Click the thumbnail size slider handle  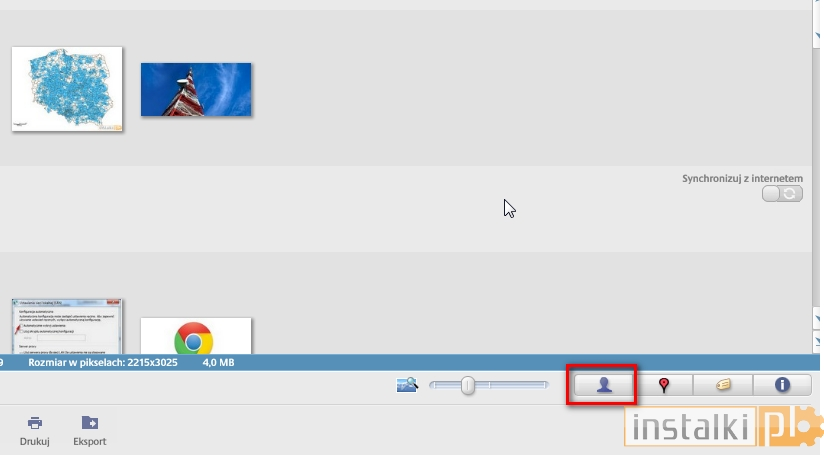click(468, 385)
